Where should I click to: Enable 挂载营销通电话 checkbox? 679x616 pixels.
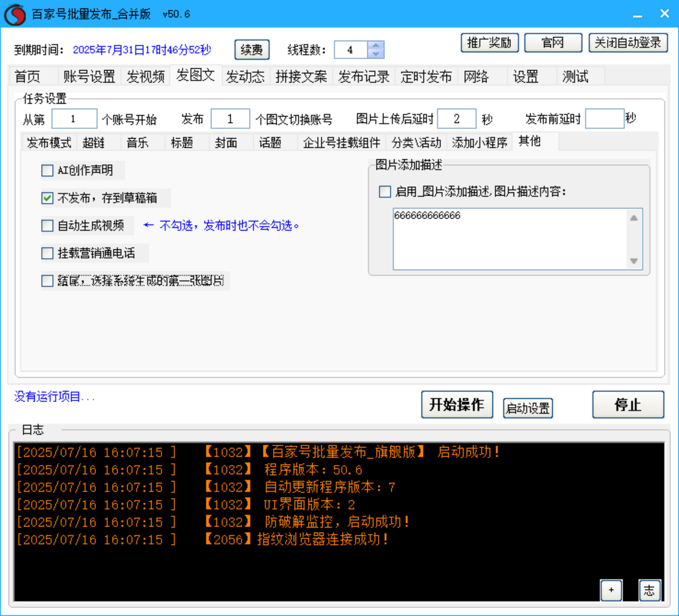47,254
